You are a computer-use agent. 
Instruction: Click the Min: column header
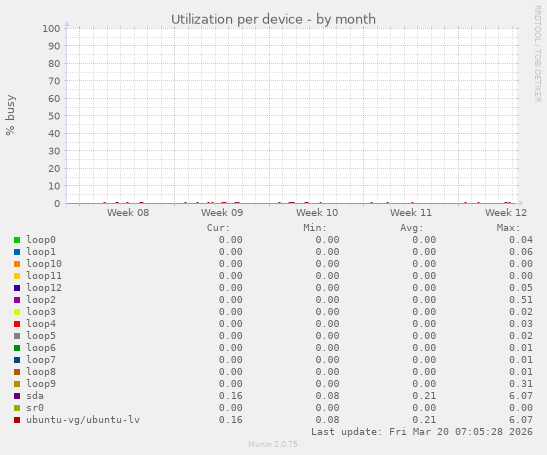click(x=315, y=228)
